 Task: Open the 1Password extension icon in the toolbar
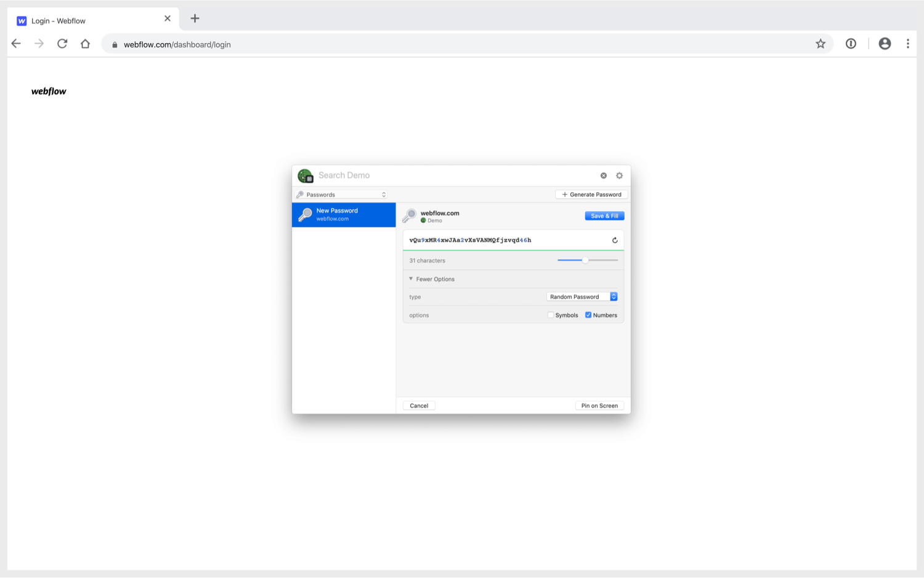pos(851,44)
